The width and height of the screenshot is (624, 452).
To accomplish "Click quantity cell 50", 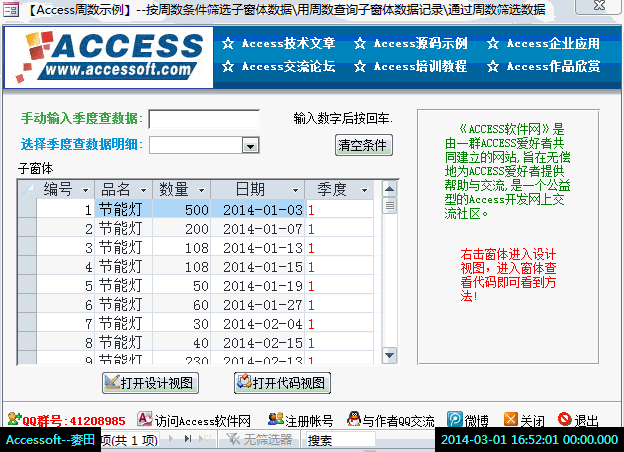I will (x=182, y=285).
